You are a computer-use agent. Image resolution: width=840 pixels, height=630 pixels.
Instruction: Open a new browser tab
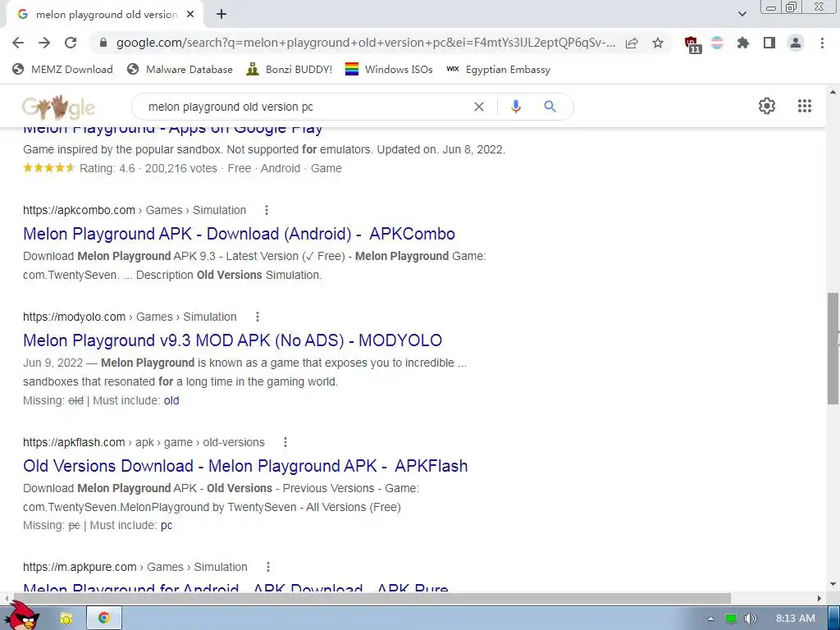(x=221, y=15)
